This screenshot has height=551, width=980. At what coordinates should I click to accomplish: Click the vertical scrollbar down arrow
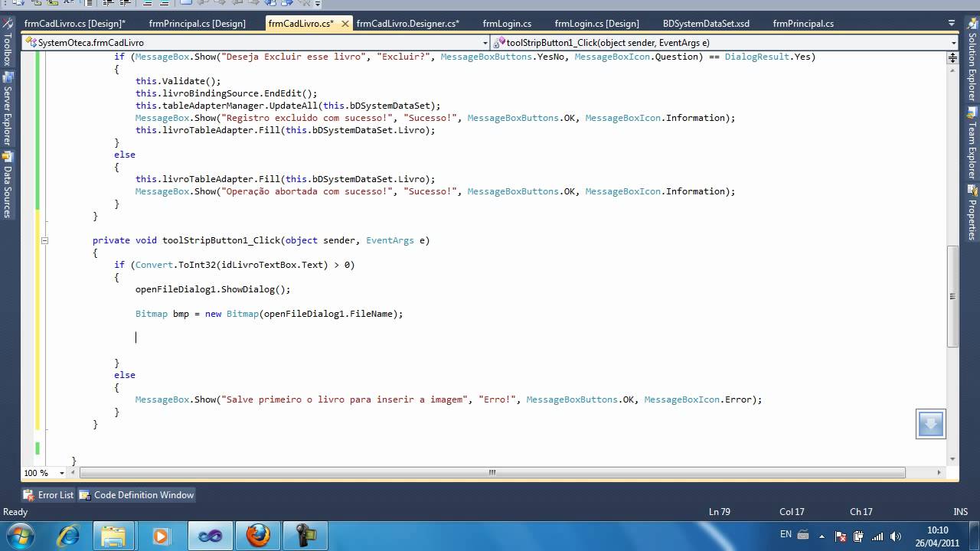click(953, 459)
